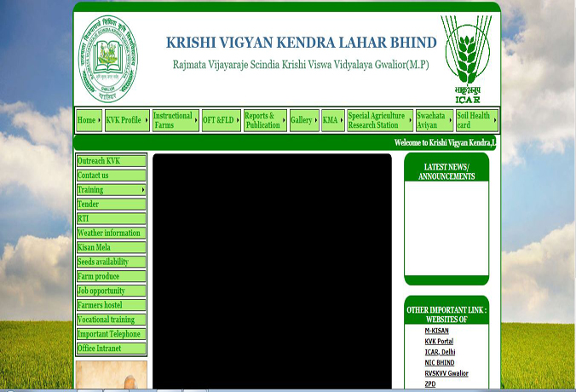Click Rajmata Vijayaraje Scindia subtitle text

coord(301,65)
